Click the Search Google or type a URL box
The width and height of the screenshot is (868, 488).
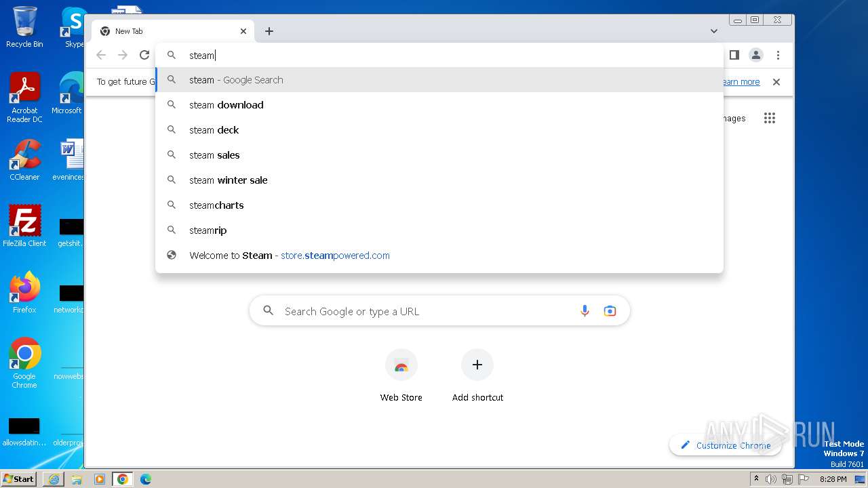(439, 311)
